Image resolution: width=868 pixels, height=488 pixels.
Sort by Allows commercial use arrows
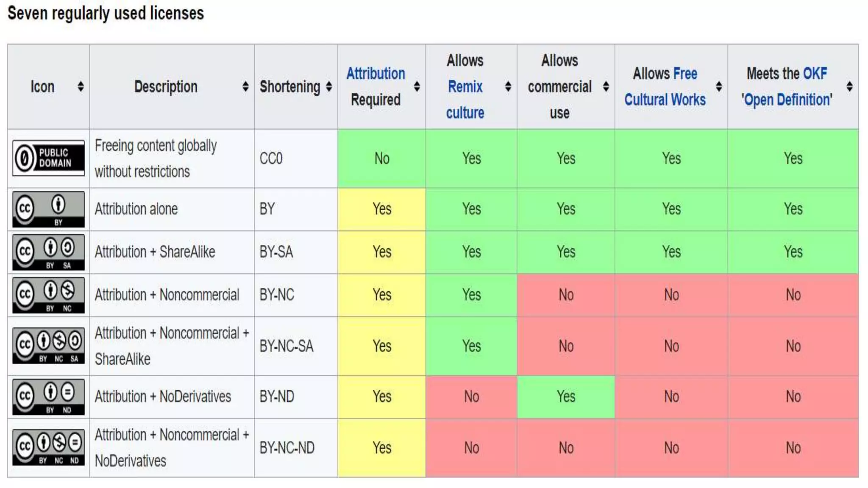pos(606,87)
